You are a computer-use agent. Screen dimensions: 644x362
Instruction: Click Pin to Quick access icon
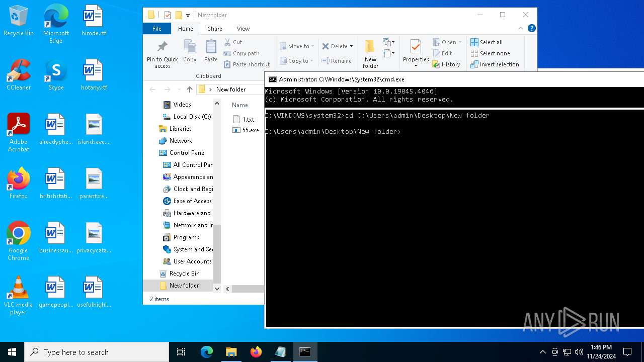point(162,54)
